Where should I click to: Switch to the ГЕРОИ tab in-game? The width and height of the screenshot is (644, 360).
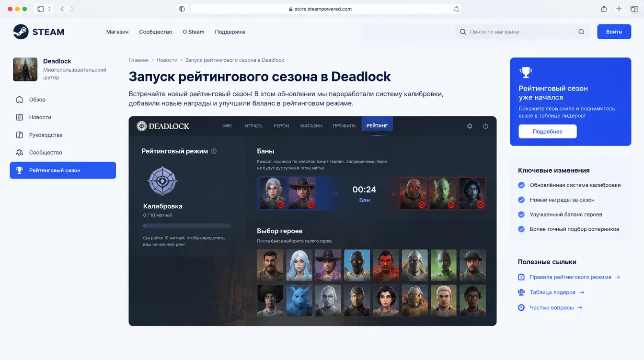tap(281, 126)
